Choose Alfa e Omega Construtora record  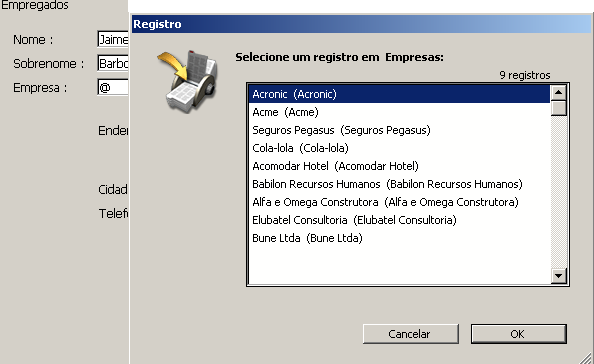click(399, 202)
